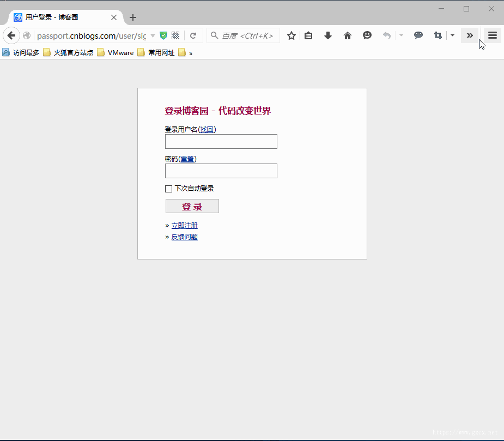Viewport: 504px width, 441px height.
Task: Minimize the browser window
Action: point(441,9)
